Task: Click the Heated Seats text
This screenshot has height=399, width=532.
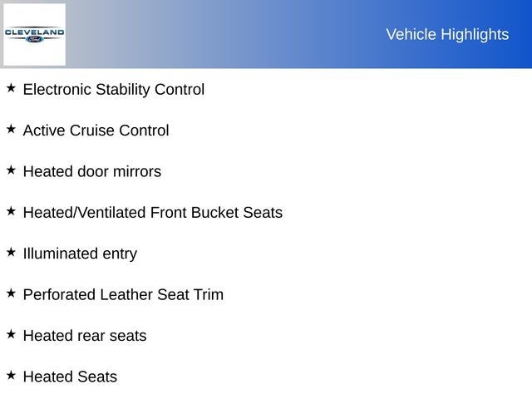Action: point(70,377)
